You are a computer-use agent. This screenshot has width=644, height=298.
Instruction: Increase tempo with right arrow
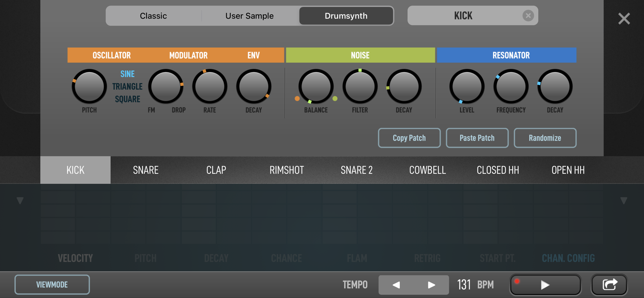tap(431, 285)
